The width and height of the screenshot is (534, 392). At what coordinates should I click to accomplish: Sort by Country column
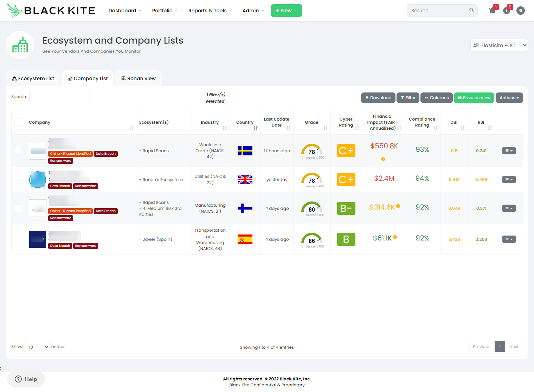point(256,128)
